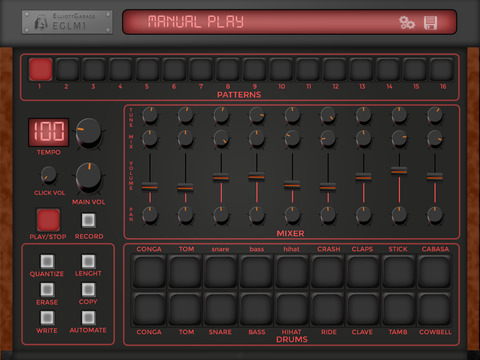
Task: Enable the QUANTIZE button
Action: click(47, 262)
